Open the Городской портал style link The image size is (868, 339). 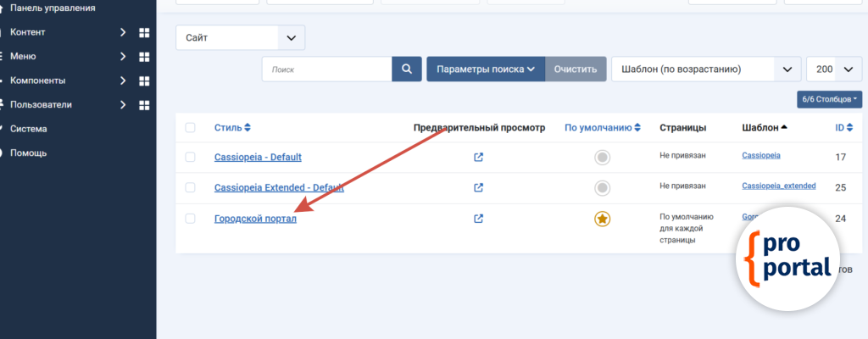[x=254, y=219]
